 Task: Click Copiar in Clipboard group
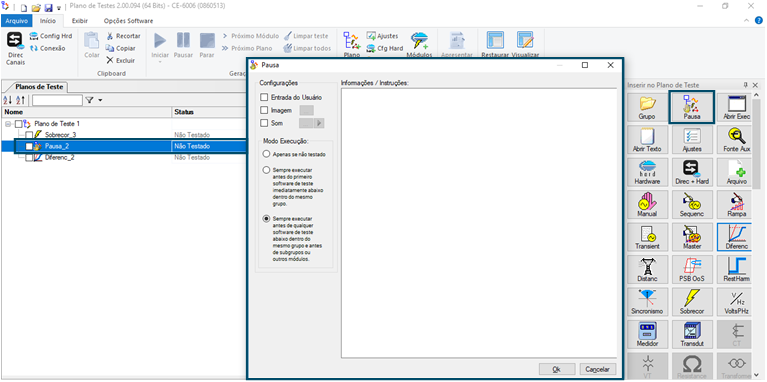tap(120, 48)
